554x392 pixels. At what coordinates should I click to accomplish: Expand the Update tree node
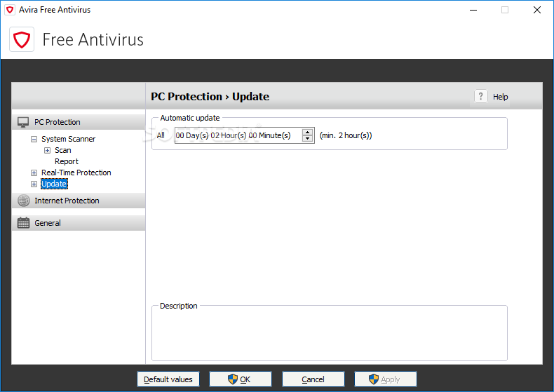34,184
